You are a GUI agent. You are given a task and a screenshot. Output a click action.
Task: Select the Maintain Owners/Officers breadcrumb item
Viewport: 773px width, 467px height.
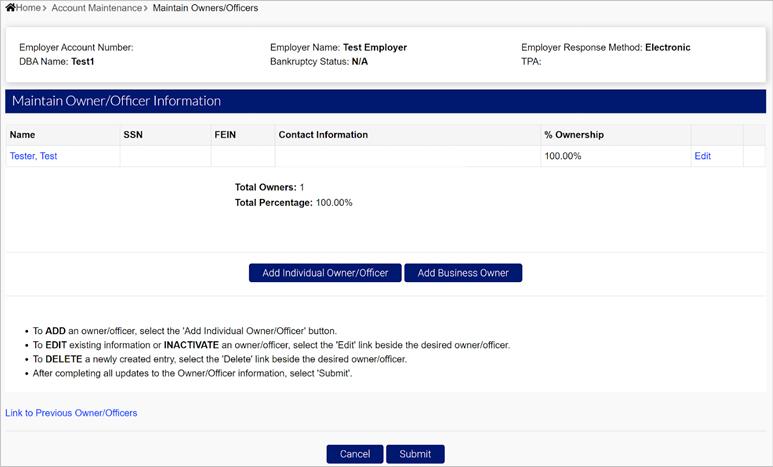(x=205, y=8)
